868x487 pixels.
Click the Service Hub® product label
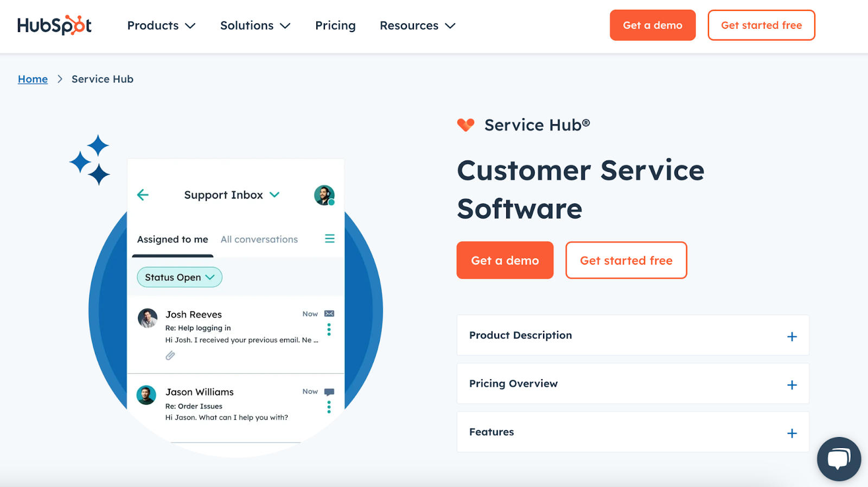pos(537,125)
